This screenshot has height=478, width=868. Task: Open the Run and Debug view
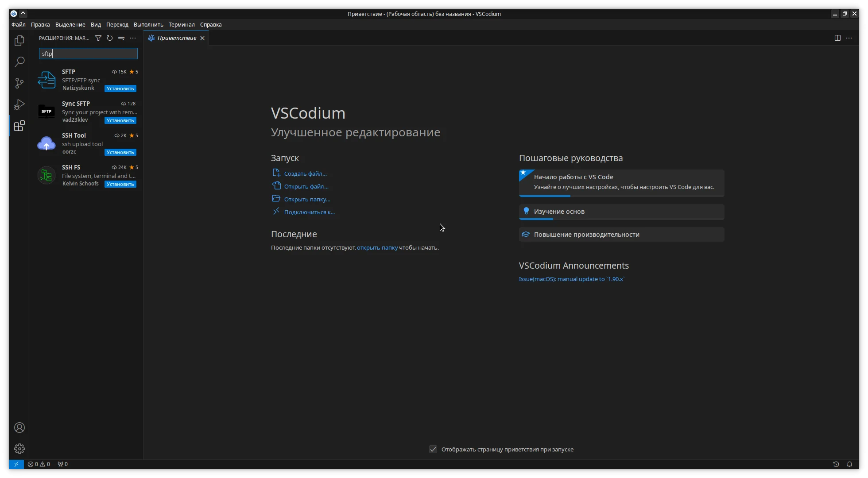[19, 104]
